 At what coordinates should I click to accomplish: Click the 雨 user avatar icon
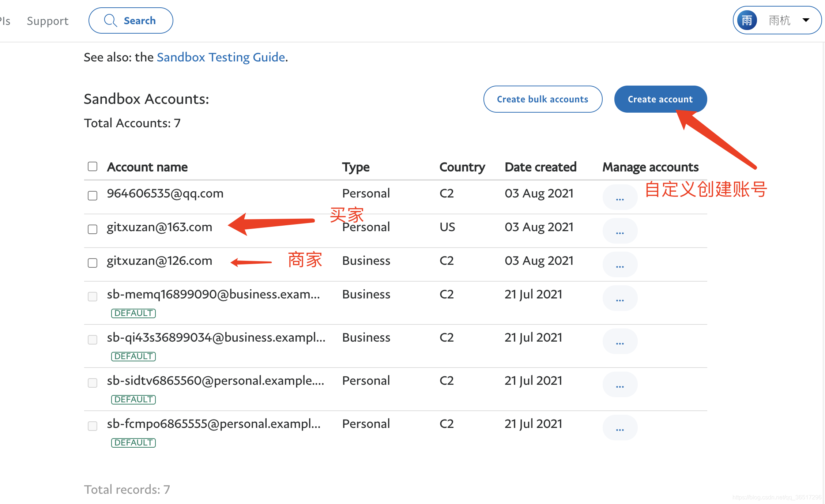(747, 20)
